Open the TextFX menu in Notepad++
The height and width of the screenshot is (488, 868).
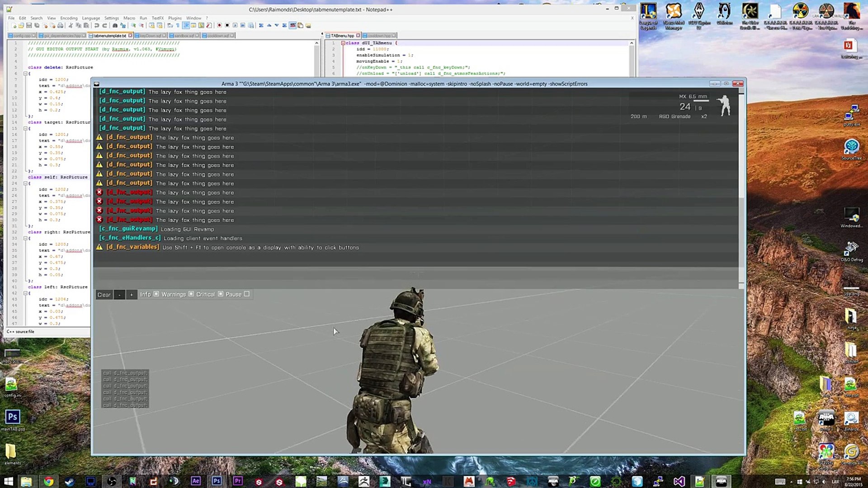tap(157, 18)
